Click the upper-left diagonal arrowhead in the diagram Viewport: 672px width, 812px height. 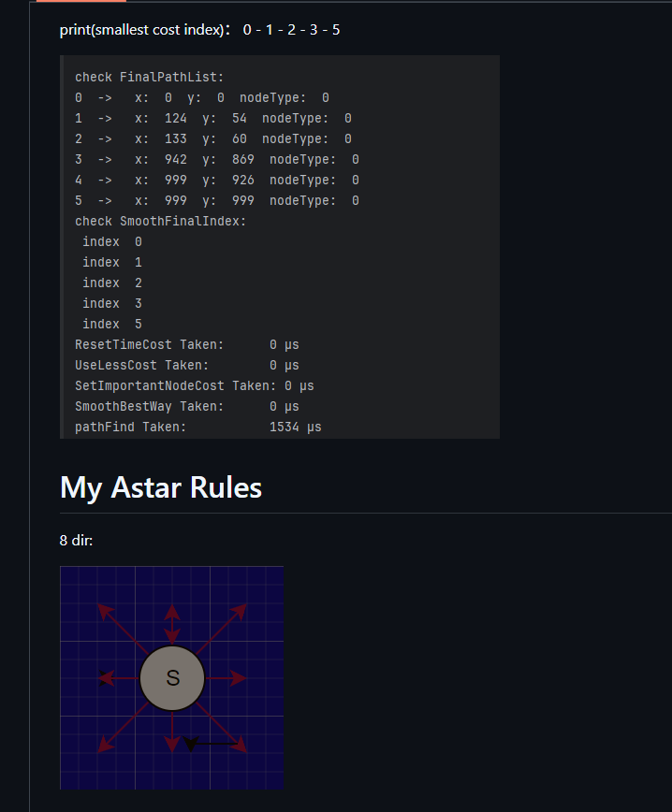click(x=104, y=610)
